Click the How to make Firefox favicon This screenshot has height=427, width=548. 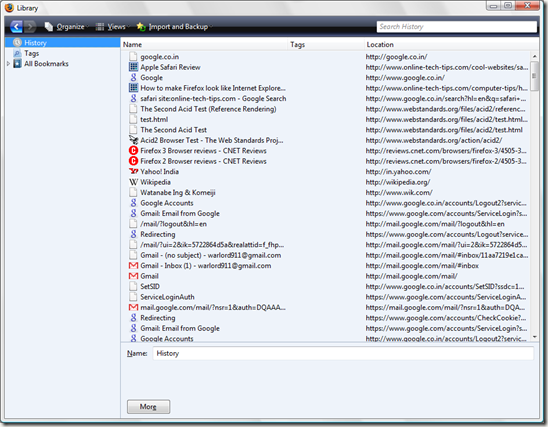(x=133, y=88)
